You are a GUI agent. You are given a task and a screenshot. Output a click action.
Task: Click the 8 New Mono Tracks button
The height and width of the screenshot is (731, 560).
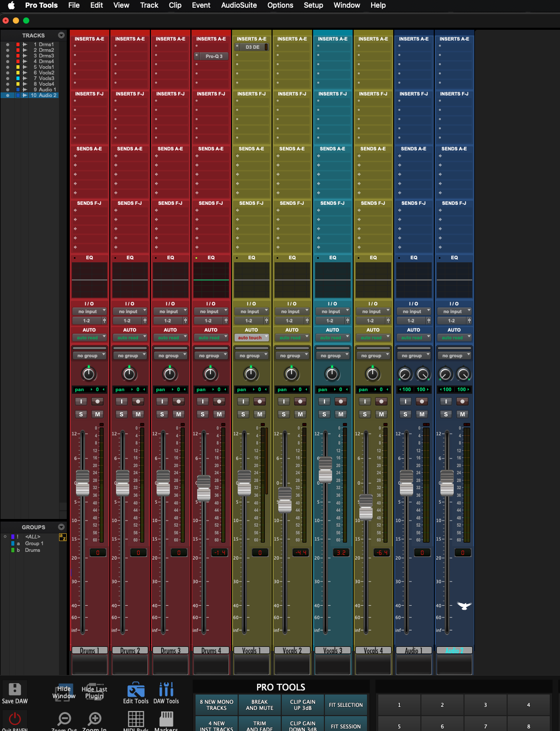pyautogui.click(x=217, y=705)
